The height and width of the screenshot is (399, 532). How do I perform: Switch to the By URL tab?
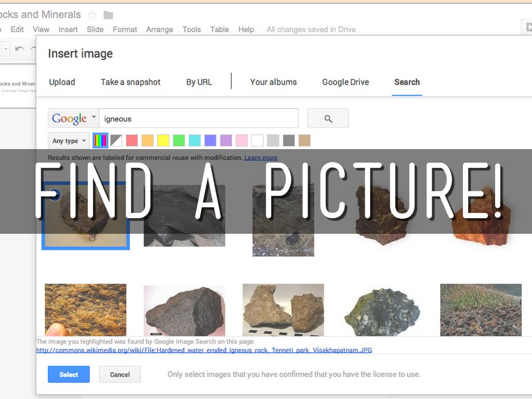[x=199, y=82]
